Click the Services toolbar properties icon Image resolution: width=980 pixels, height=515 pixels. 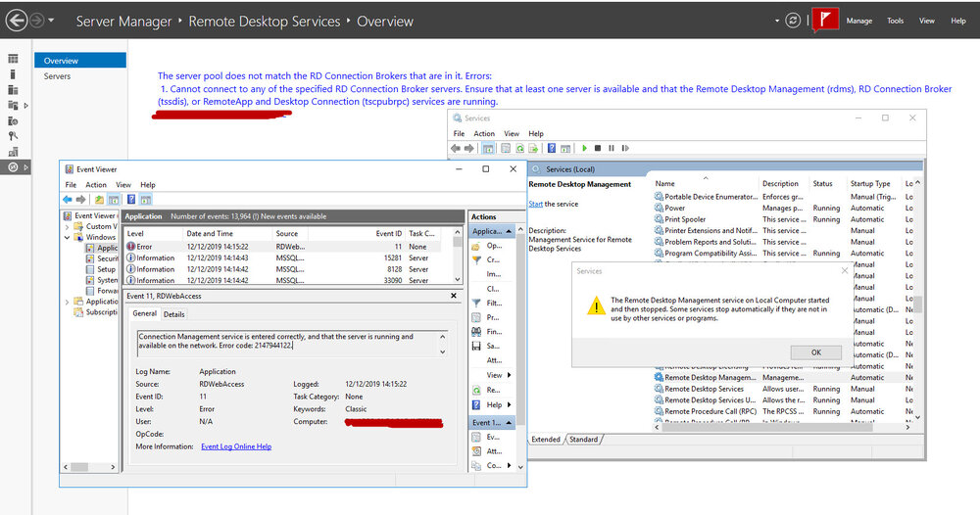coord(505,148)
